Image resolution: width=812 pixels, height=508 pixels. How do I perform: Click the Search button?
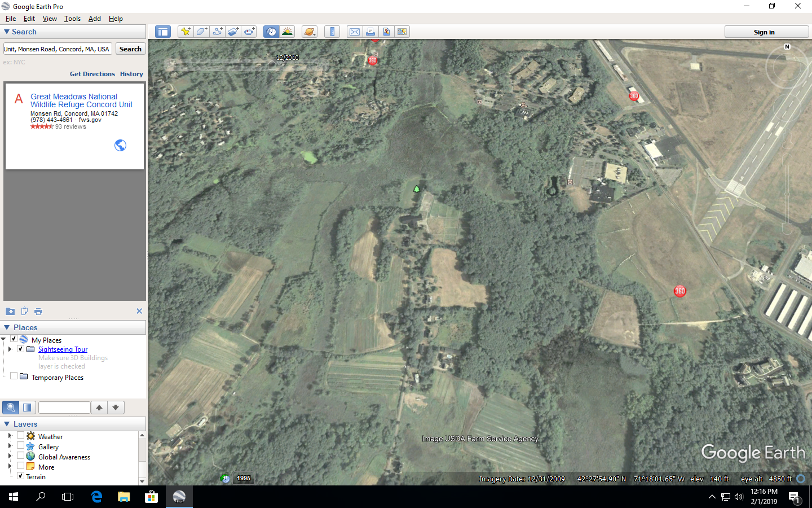coord(130,49)
